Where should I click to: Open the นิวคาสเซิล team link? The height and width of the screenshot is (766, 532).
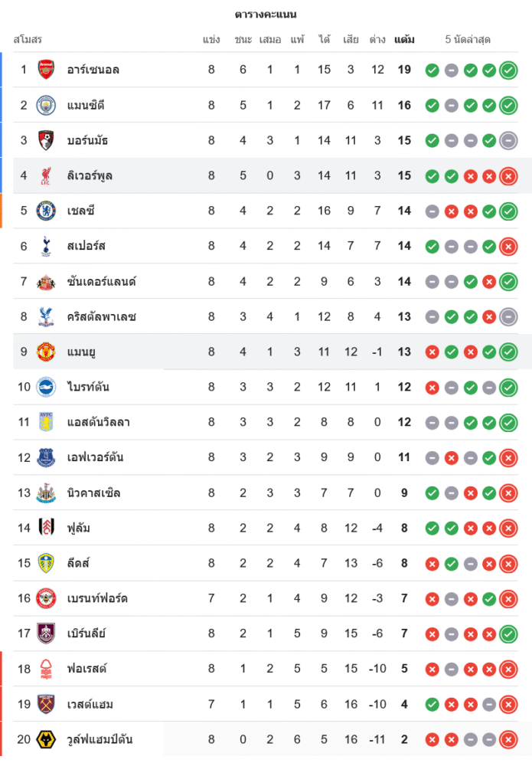click(x=93, y=493)
